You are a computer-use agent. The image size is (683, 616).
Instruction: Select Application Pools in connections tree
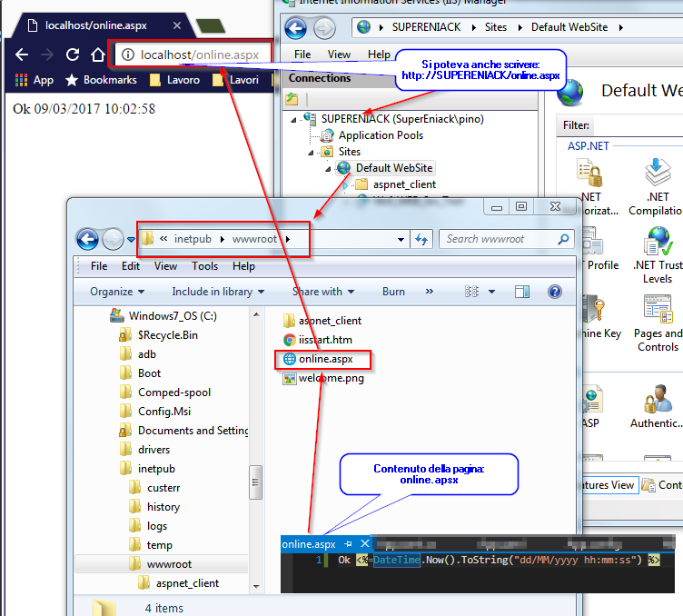pyautogui.click(x=381, y=135)
